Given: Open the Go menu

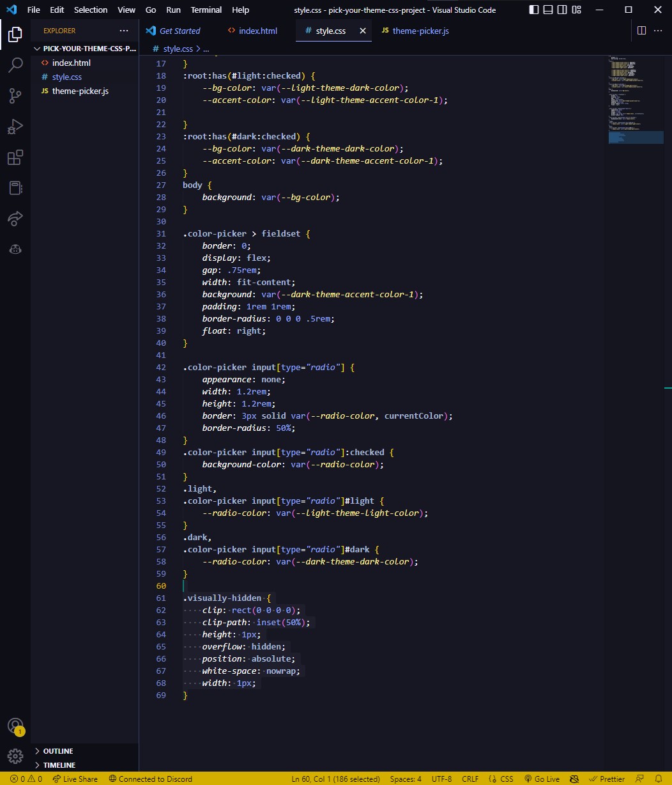Looking at the screenshot, I should (x=151, y=10).
